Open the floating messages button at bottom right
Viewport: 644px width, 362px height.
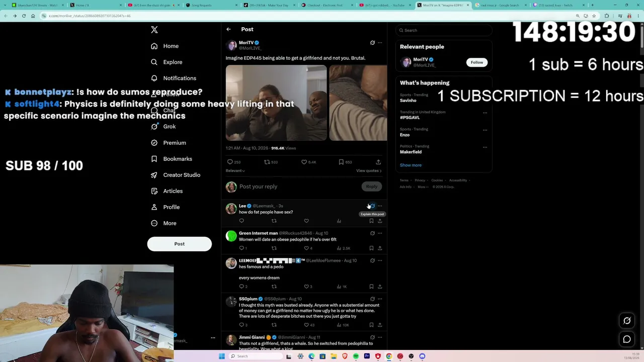coord(627,339)
